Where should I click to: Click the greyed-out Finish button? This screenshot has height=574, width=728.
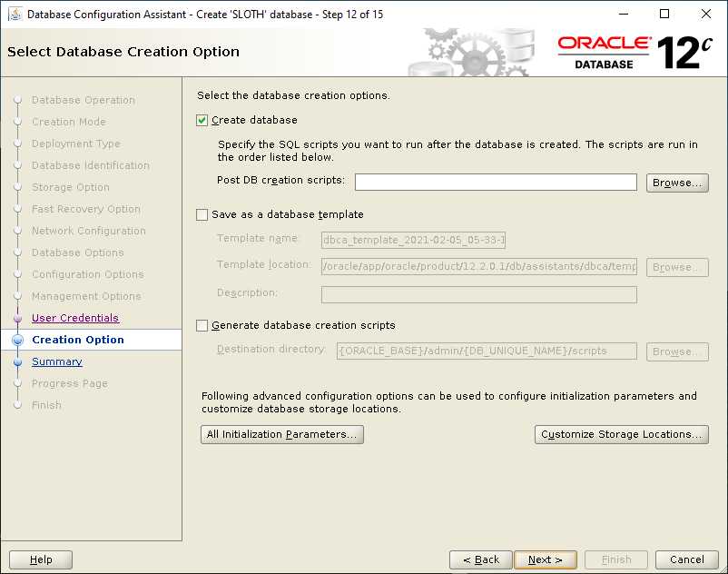[616, 559]
